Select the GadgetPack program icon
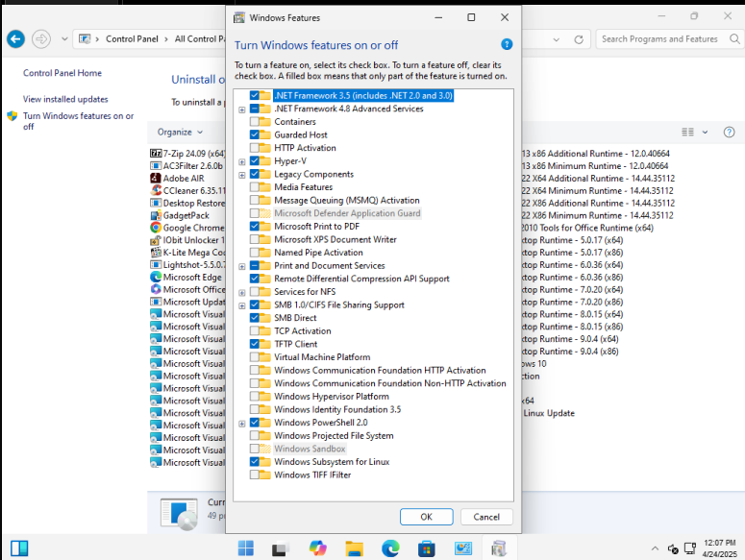Viewport: 745px width, 560px height. (x=156, y=215)
